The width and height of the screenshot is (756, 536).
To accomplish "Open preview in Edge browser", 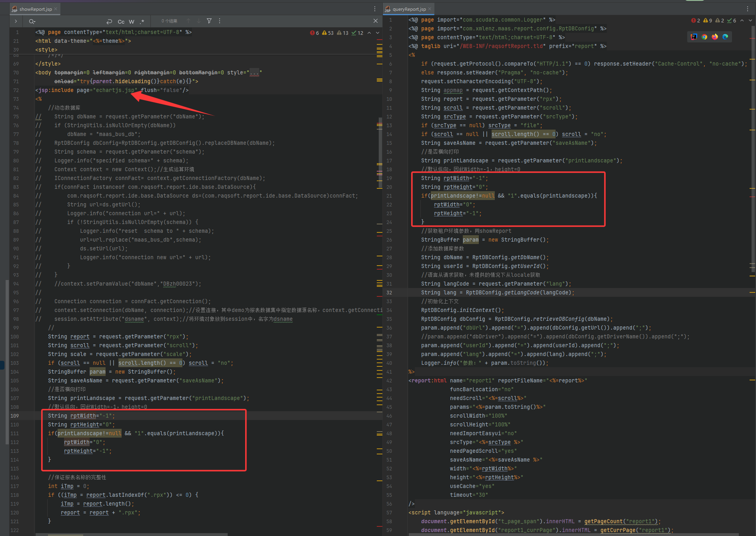I will [x=725, y=37].
